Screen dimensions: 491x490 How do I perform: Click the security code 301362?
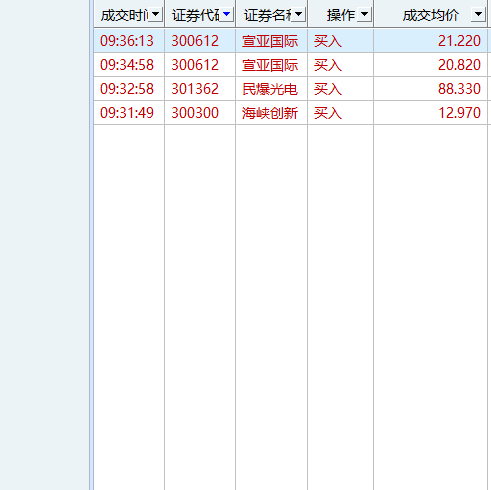(195, 89)
